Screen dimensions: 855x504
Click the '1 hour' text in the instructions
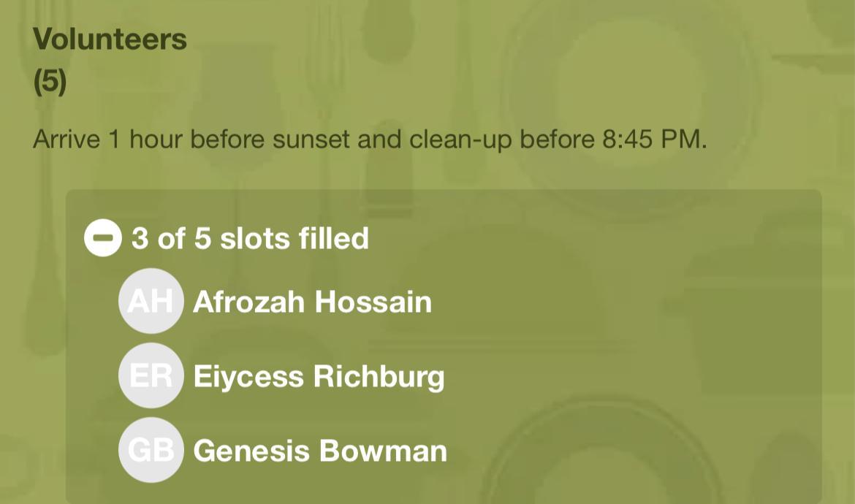pyautogui.click(x=145, y=139)
